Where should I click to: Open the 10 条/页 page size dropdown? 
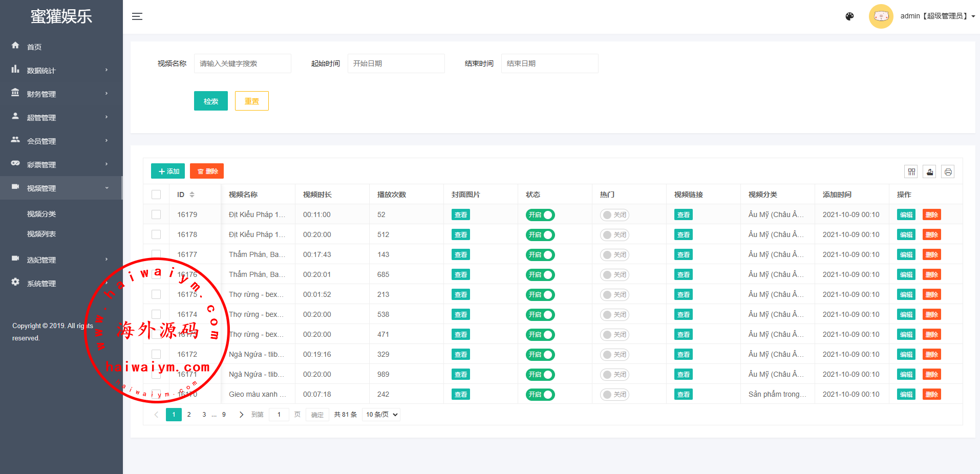(x=381, y=415)
